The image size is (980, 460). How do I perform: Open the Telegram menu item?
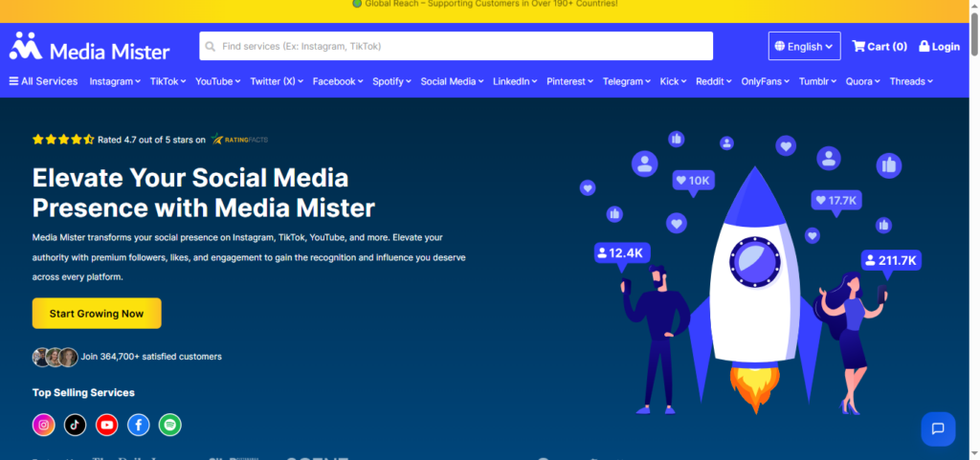(x=627, y=81)
